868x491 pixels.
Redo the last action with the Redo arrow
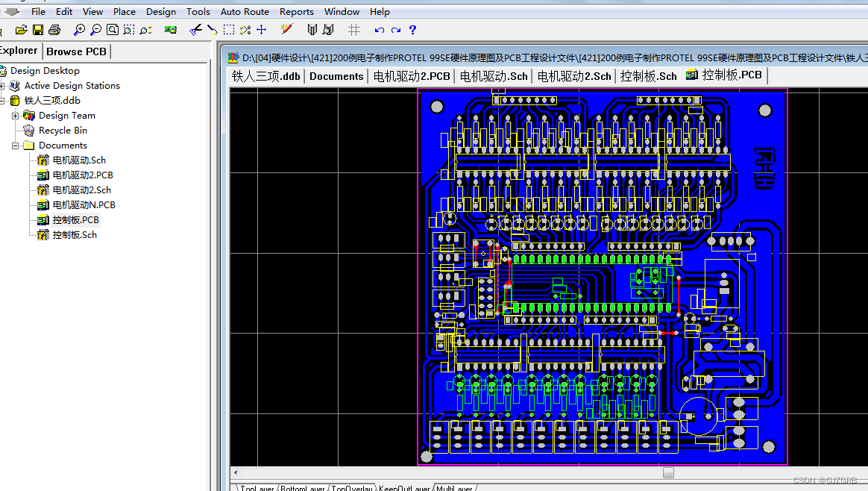(395, 30)
